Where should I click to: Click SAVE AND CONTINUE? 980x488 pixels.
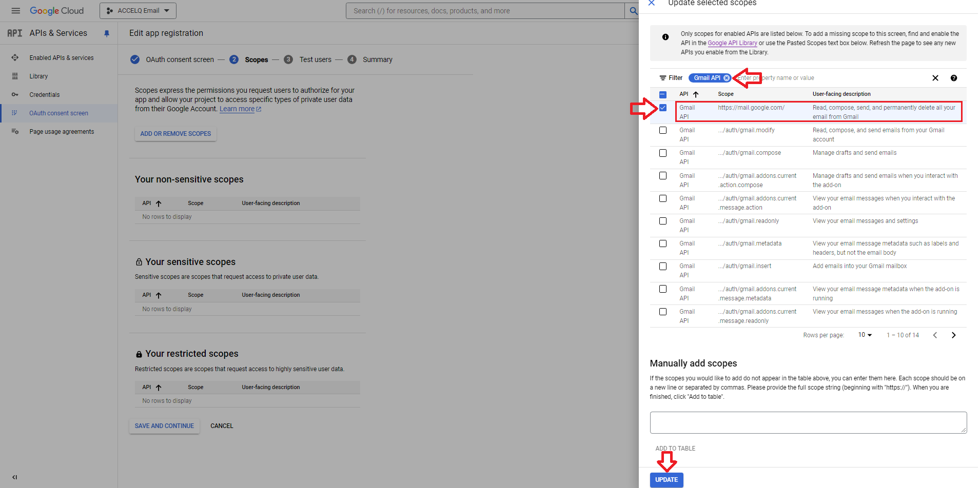[164, 426]
